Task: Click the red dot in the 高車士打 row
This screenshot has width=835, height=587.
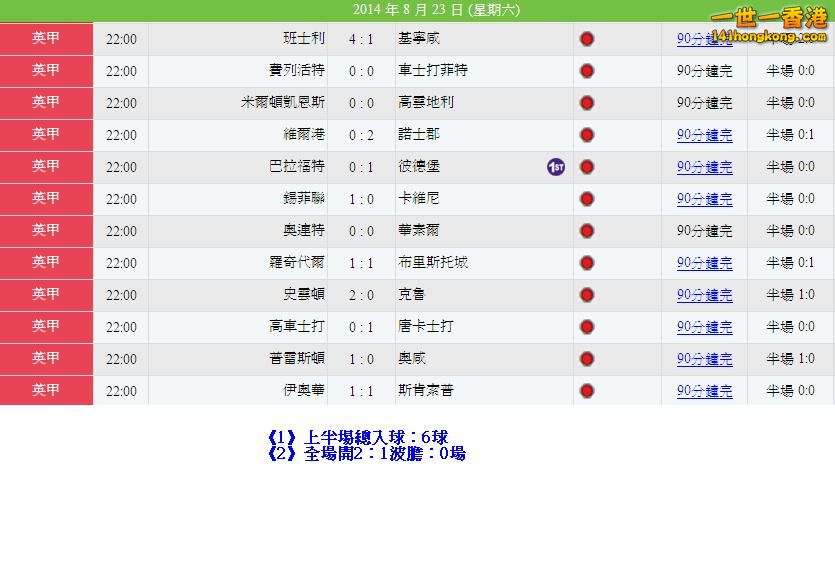Action: coord(587,327)
